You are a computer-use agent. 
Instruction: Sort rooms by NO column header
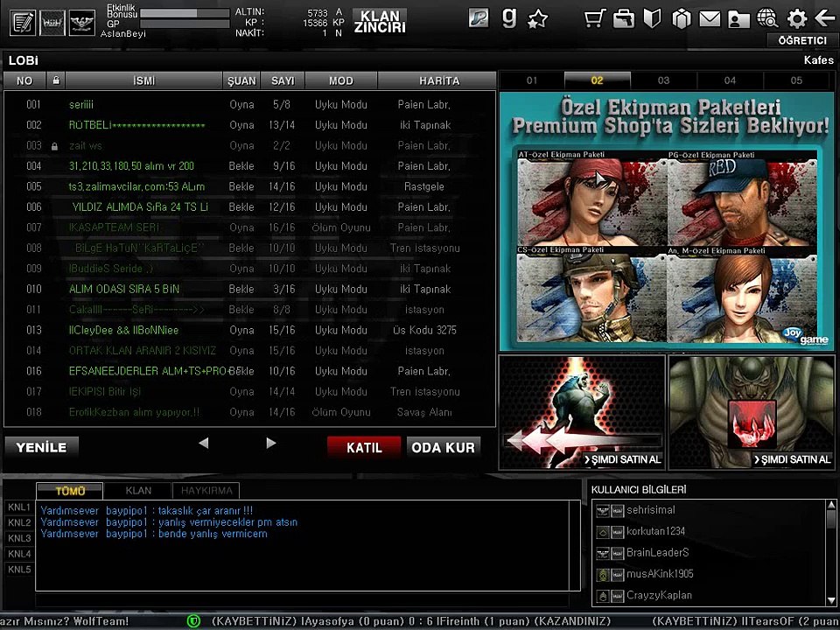tap(24, 80)
